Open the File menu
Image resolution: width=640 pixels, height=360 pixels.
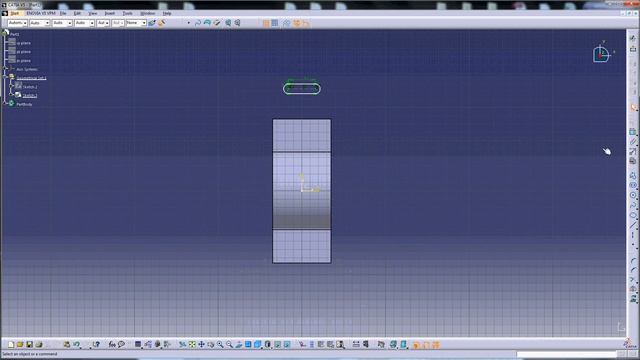pos(63,13)
